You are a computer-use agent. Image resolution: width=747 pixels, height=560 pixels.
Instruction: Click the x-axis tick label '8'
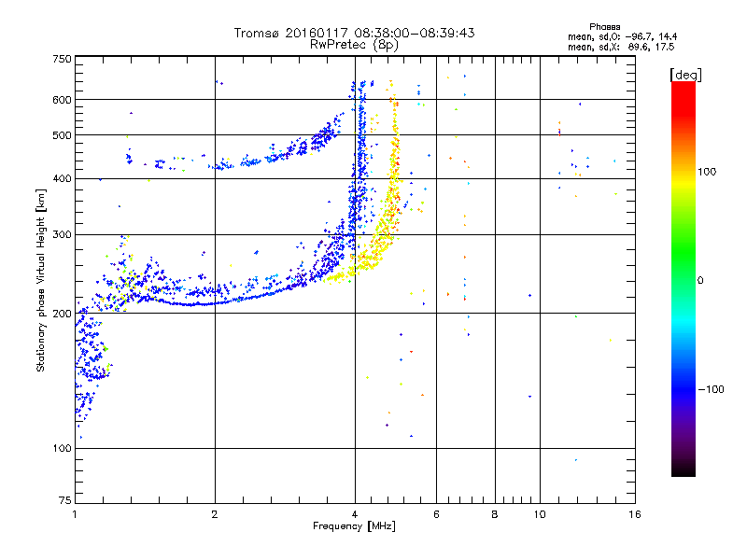click(x=495, y=514)
